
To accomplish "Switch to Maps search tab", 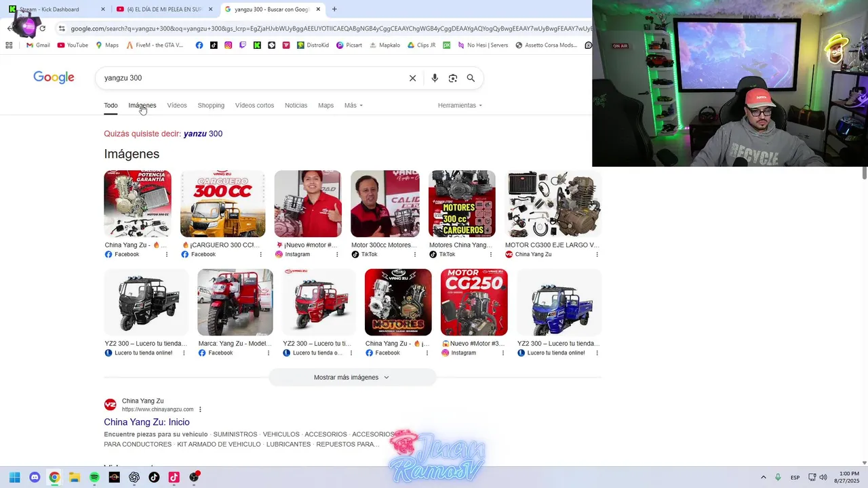I will (x=326, y=106).
